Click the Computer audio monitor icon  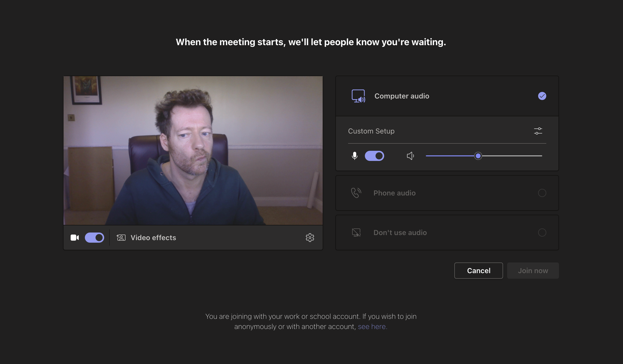[x=358, y=96]
